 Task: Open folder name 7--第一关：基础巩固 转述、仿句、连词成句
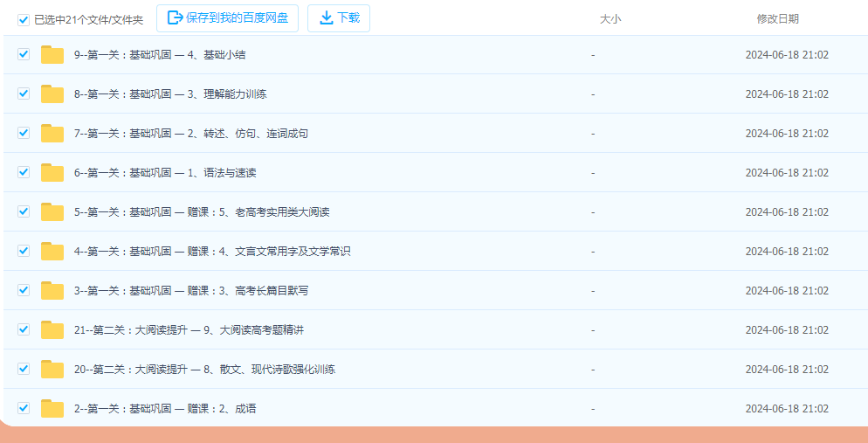tap(190, 134)
